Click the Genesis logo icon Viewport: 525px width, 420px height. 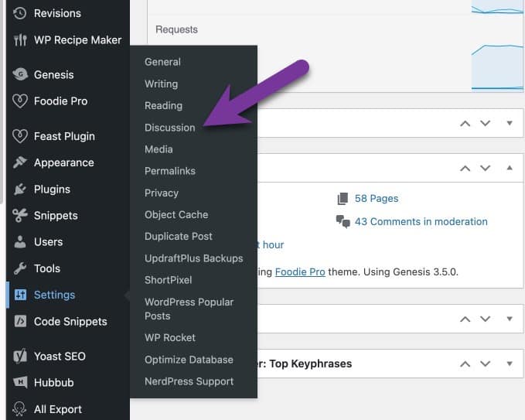click(20, 74)
